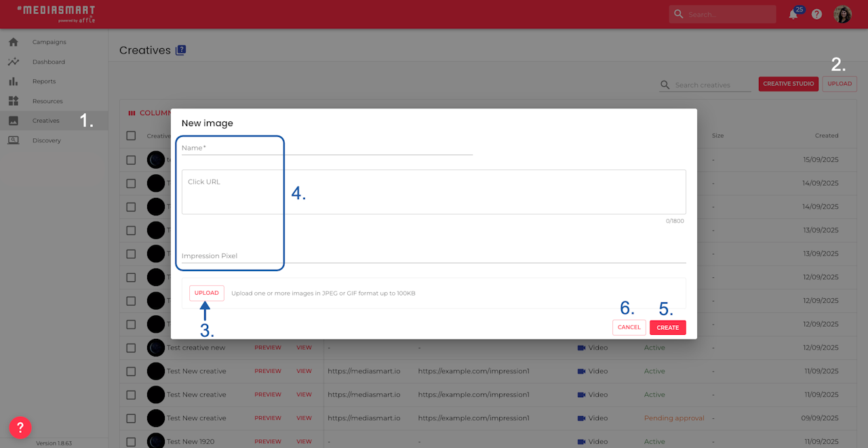Click video icon in Pending approval row
The height and width of the screenshot is (448, 868).
[581, 418]
